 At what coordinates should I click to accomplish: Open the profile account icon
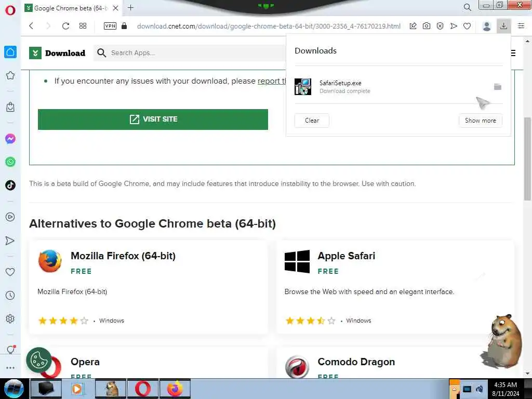point(486,26)
